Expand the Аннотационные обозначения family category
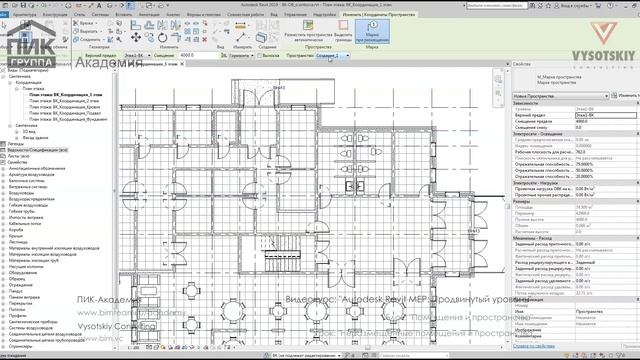This screenshot has height=360, width=640. tap(3, 169)
